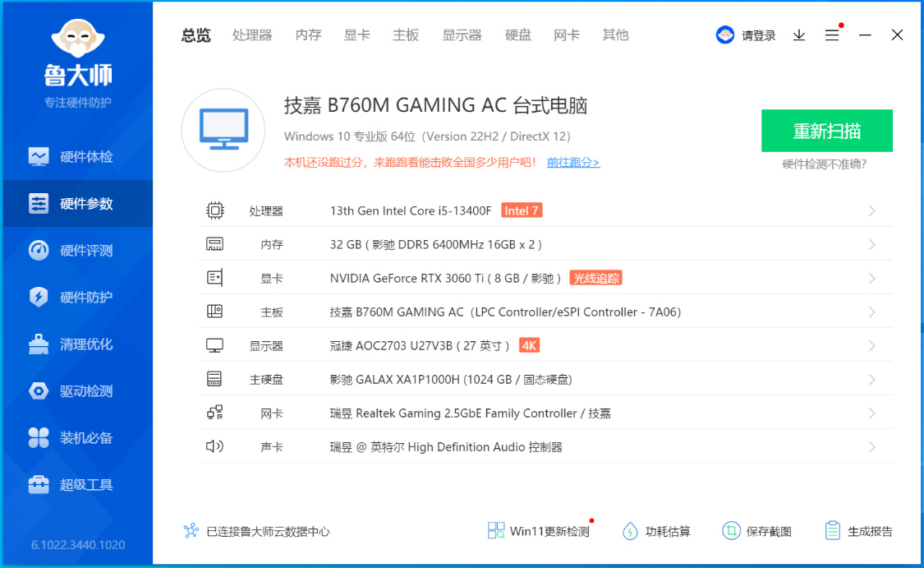Switch to the 主板 tab
The image size is (924, 568).
(x=406, y=35)
